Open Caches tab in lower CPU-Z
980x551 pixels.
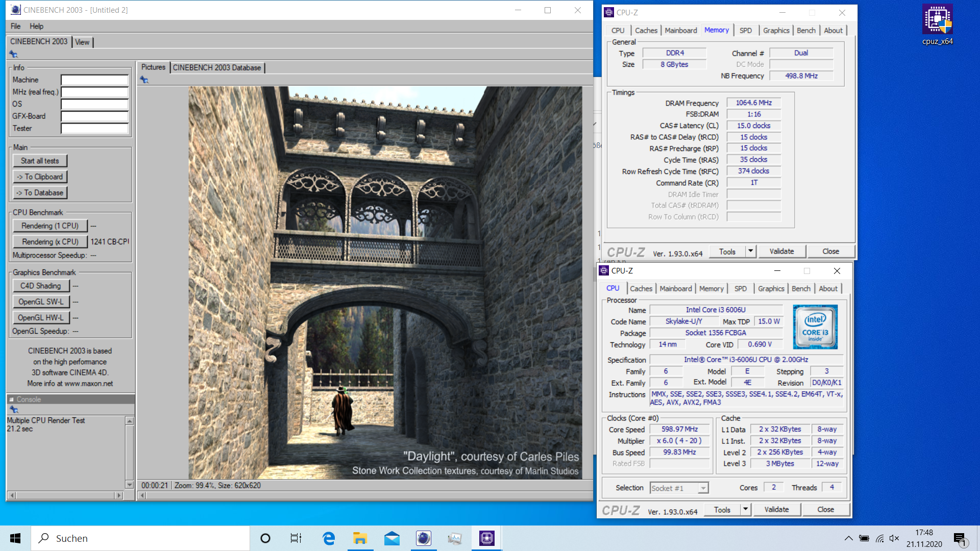click(641, 289)
